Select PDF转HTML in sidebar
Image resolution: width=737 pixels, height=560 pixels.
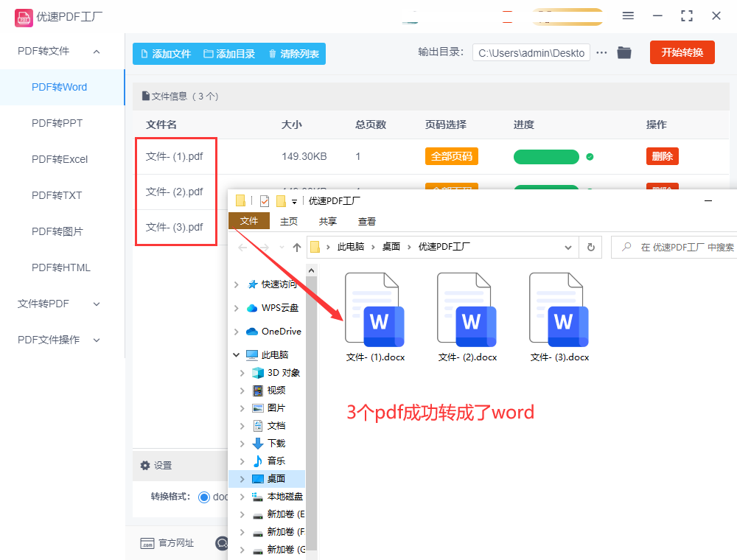tap(61, 267)
